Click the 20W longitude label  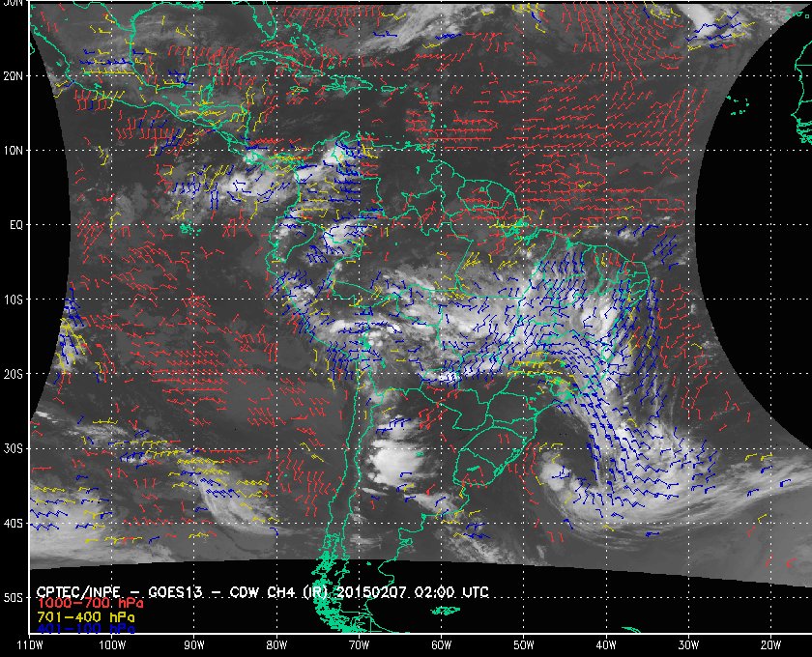770,645
